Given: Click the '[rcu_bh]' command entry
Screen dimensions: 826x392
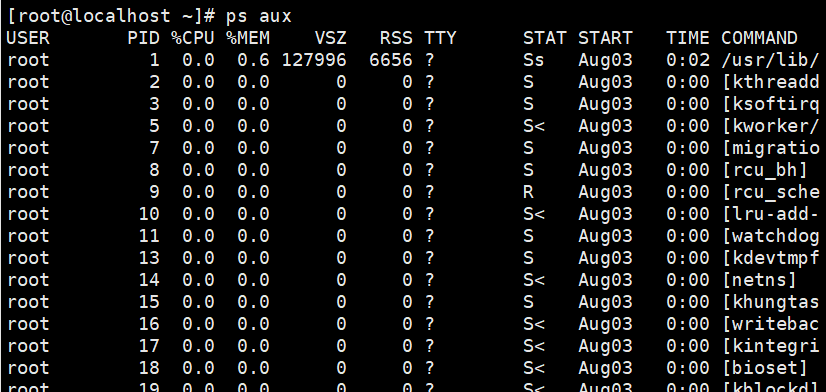Looking at the screenshot, I should pos(765,170).
